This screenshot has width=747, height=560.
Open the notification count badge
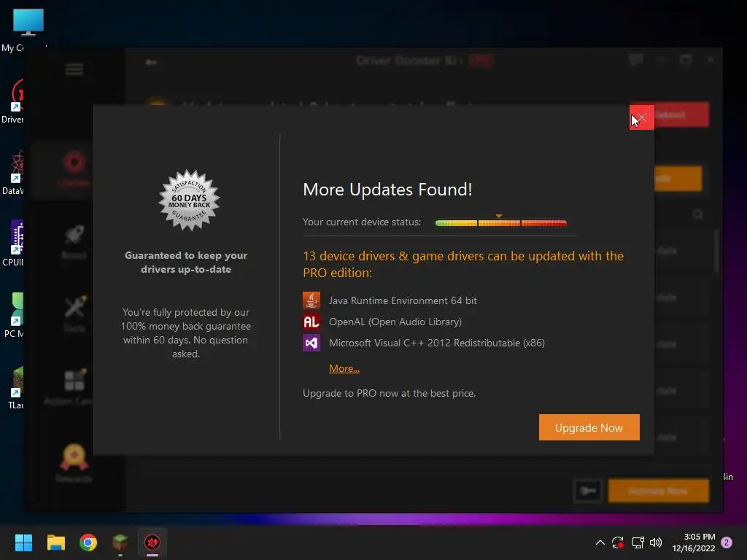(x=727, y=542)
